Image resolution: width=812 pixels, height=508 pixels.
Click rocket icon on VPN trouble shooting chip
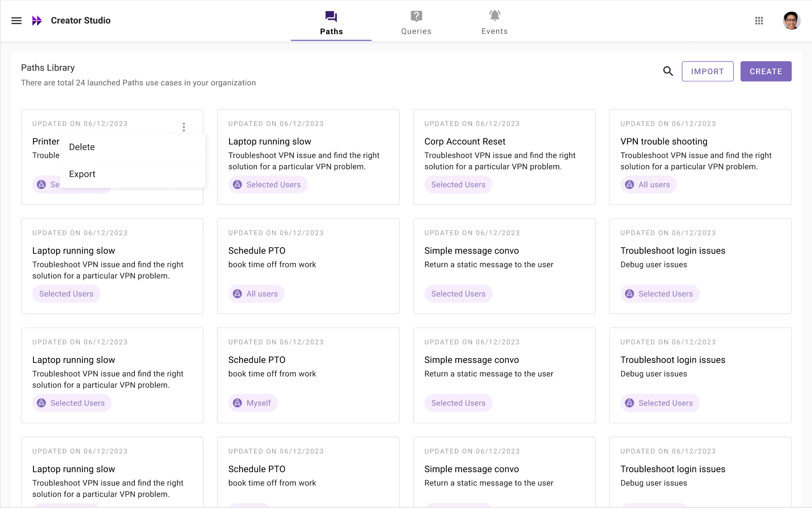[x=630, y=185]
